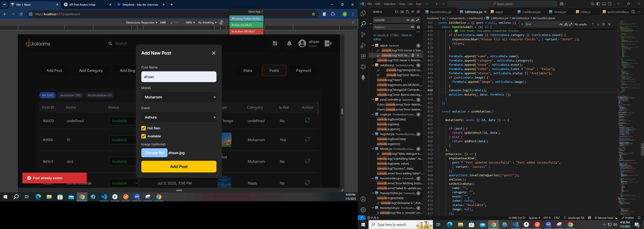Click the Muharram thumbnail image in f2 row
644x229 pixels.
(227, 140)
